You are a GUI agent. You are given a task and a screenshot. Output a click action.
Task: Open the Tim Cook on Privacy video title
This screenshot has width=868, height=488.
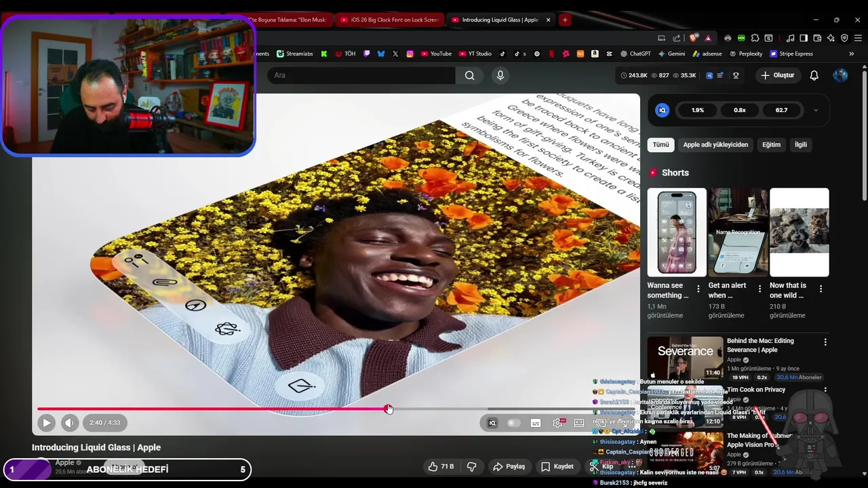tap(756, 390)
